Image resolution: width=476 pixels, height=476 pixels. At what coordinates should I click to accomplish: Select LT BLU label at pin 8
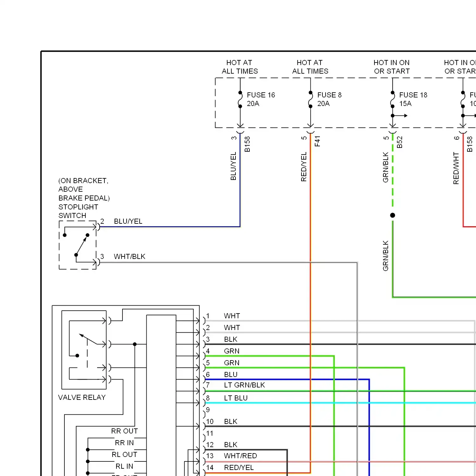click(236, 398)
